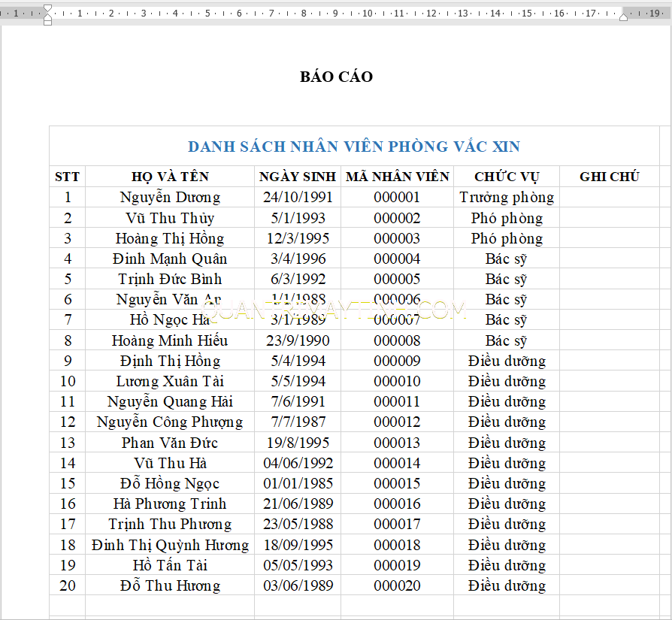Screen dimensions: 672x620
Task: Click the name Hoàng Thị Hồng
Action: (x=170, y=238)
